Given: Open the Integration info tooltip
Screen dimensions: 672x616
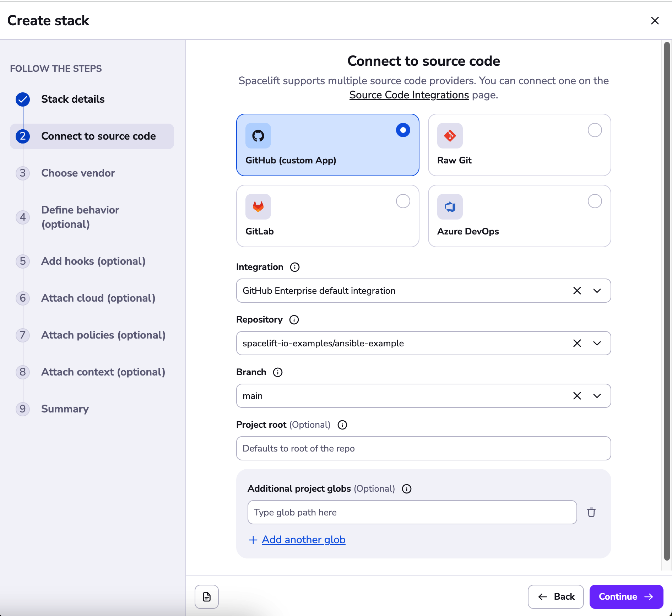Looking at the screenshot, I should point(294,267).
